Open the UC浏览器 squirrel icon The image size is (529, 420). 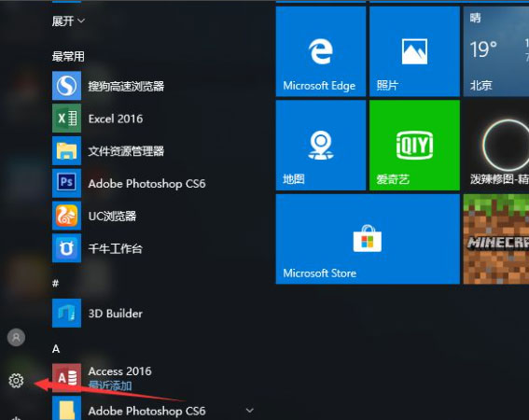click(66, 216)
